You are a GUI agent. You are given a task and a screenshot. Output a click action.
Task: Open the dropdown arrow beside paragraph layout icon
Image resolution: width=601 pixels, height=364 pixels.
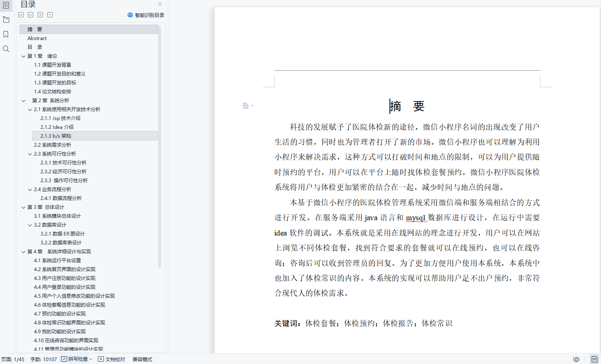252,106
